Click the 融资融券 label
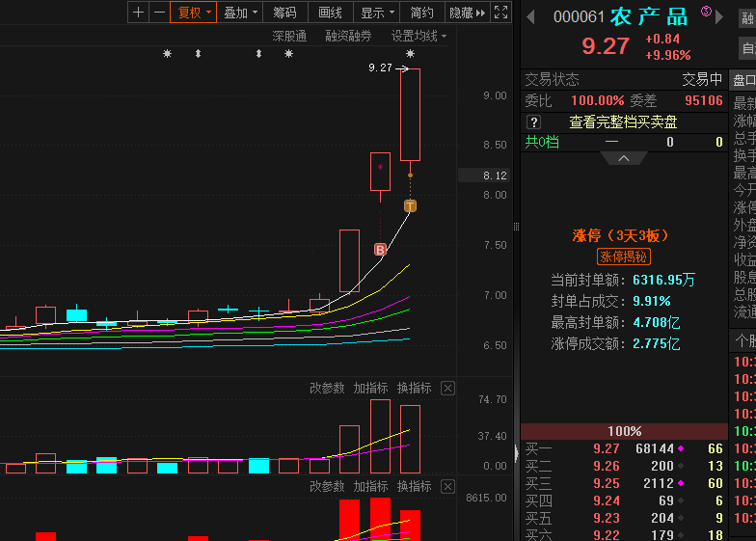 tap(348, 37)
